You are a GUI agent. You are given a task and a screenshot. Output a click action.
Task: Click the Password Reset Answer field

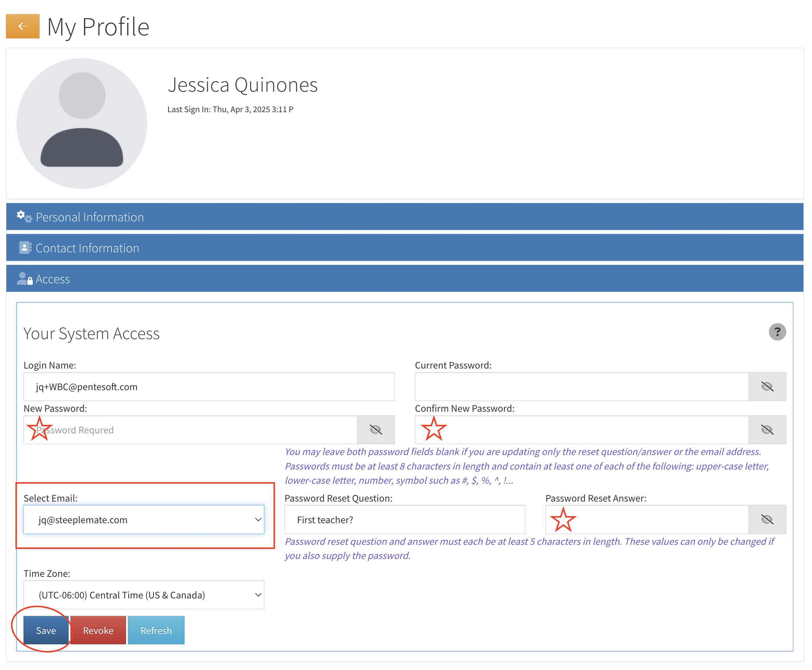647,520
